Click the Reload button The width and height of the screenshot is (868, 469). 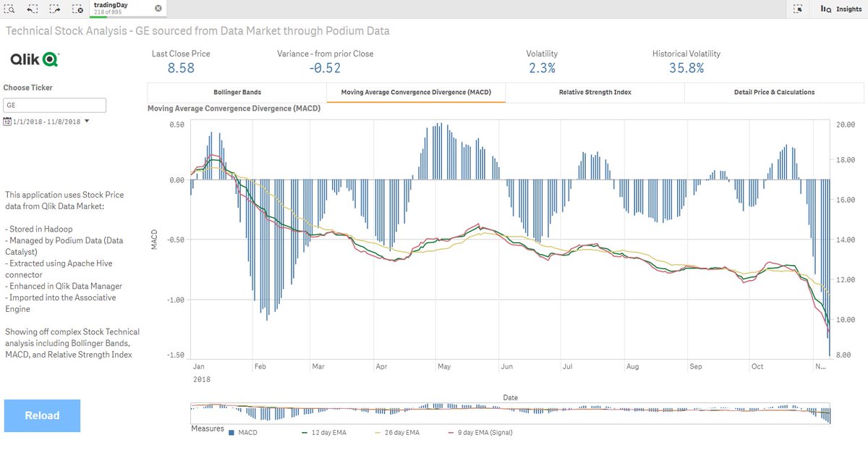43,415
